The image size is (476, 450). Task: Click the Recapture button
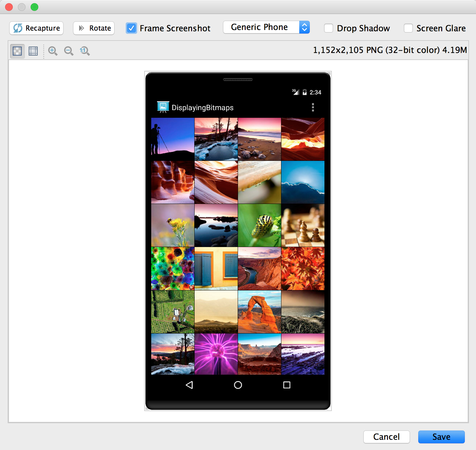coord(36,28)
